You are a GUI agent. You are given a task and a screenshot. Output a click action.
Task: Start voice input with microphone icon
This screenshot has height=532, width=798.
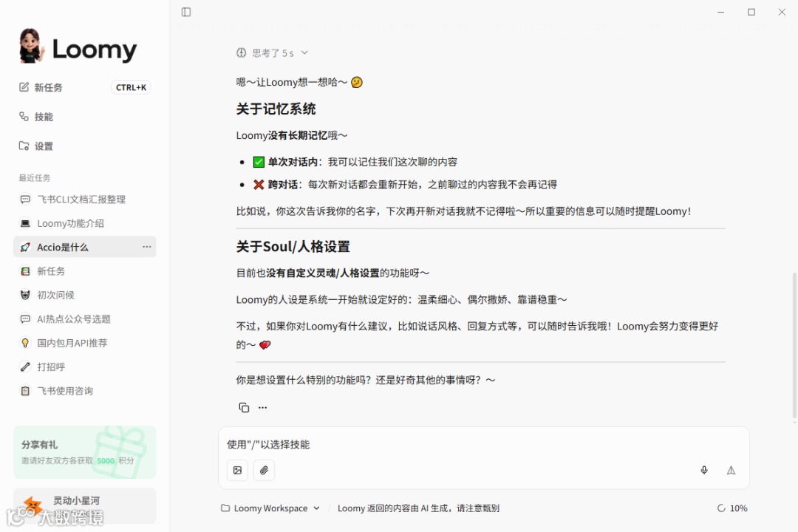pos(704,470)
